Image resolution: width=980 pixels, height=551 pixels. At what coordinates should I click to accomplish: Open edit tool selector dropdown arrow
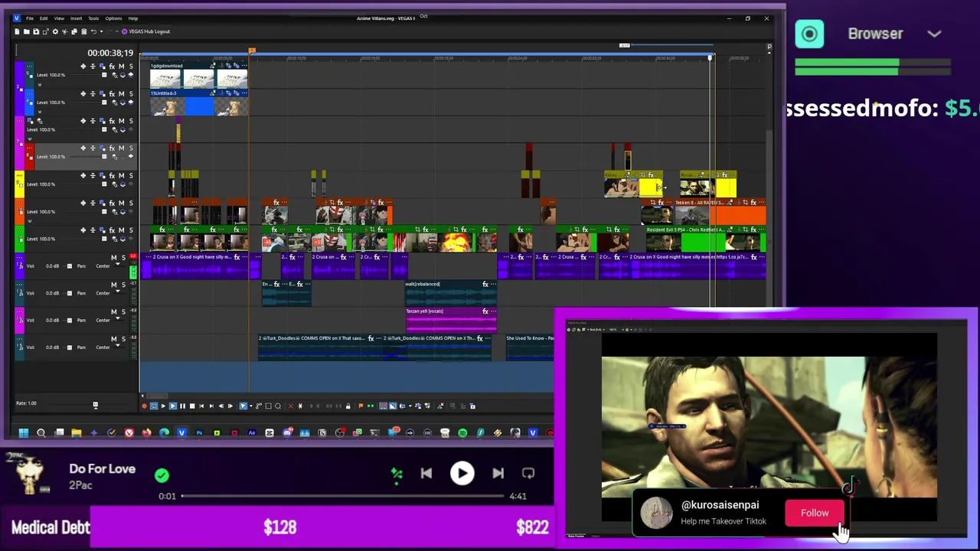coord(251,406)
